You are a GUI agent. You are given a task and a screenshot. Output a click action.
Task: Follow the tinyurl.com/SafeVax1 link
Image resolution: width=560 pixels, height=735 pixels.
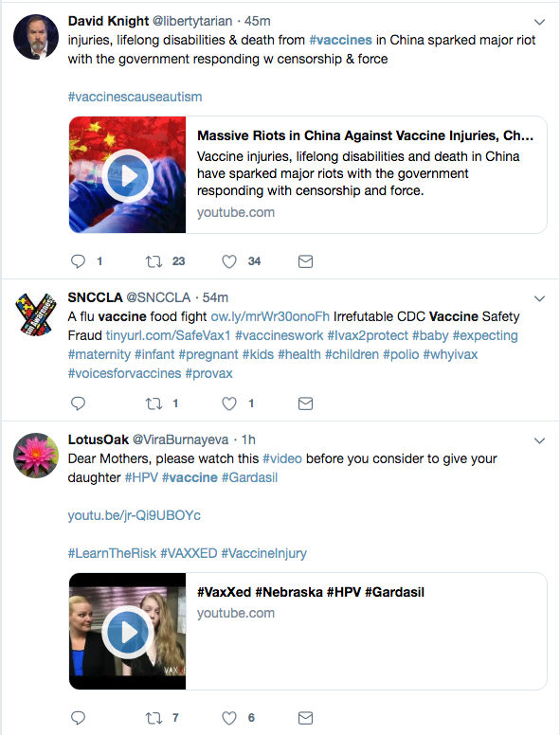point(168,335)
